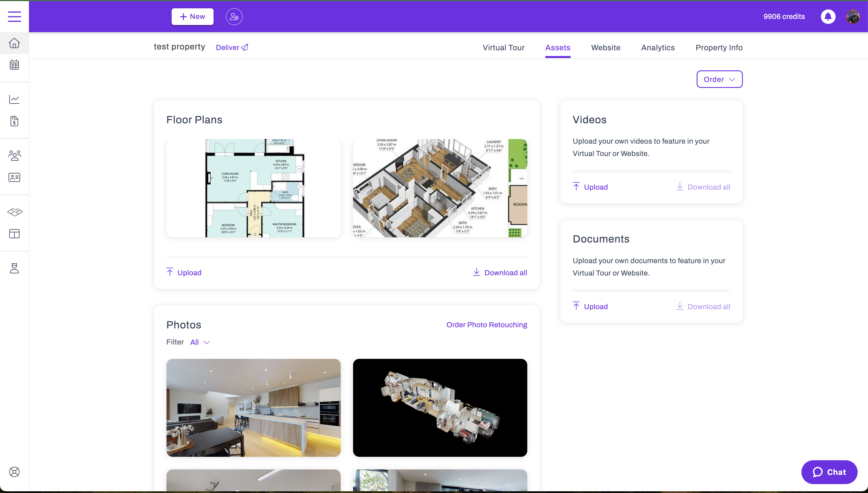Open the team people sidebar icon
This screenshot has height=493, width=868.
pos(14,155)
